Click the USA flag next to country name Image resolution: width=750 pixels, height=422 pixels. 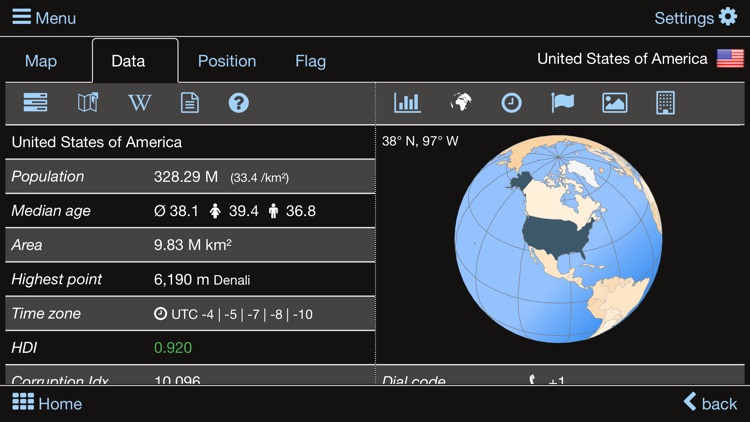coord(730,58)
